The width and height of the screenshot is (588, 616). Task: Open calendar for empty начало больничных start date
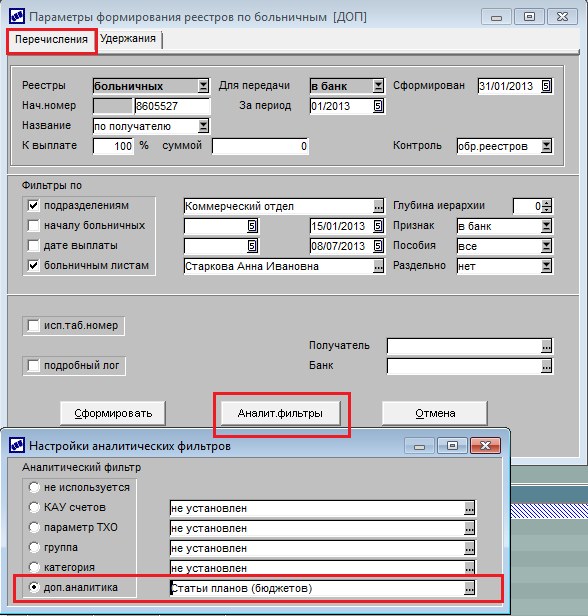click(x=252, y=226)
